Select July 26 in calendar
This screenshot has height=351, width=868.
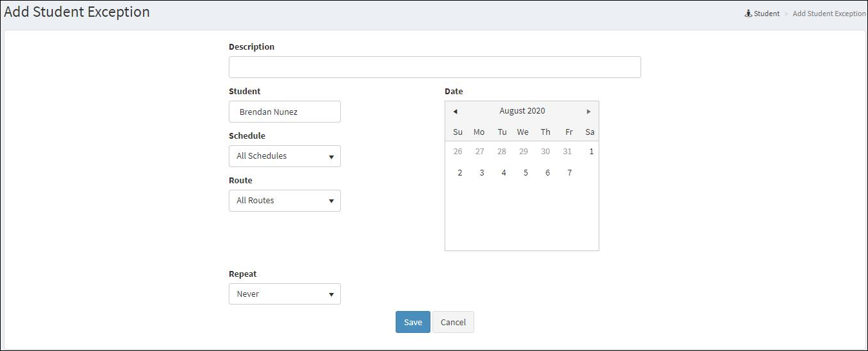tap(458, 152)
